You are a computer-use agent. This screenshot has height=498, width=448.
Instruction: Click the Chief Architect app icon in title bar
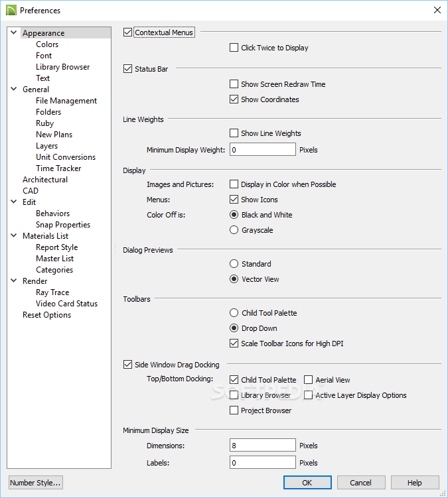point(11,10)
